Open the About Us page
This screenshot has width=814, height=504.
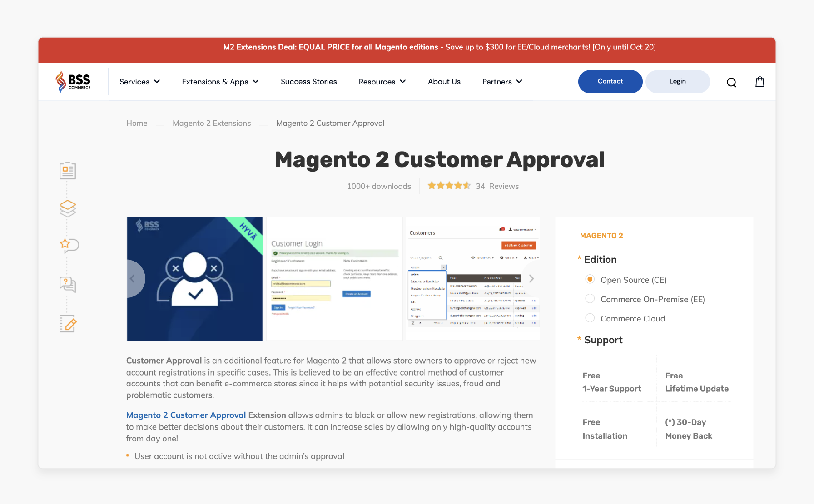click(444, 82)
